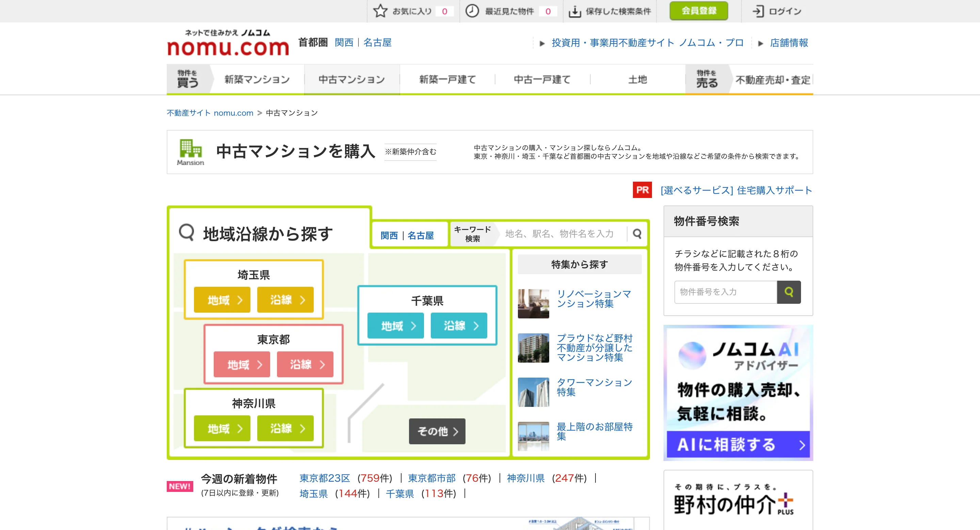Choose 神奈川県 地域 button
Image resolution: width=980 pixels, height=530 pixels.
tap(222, 429)
